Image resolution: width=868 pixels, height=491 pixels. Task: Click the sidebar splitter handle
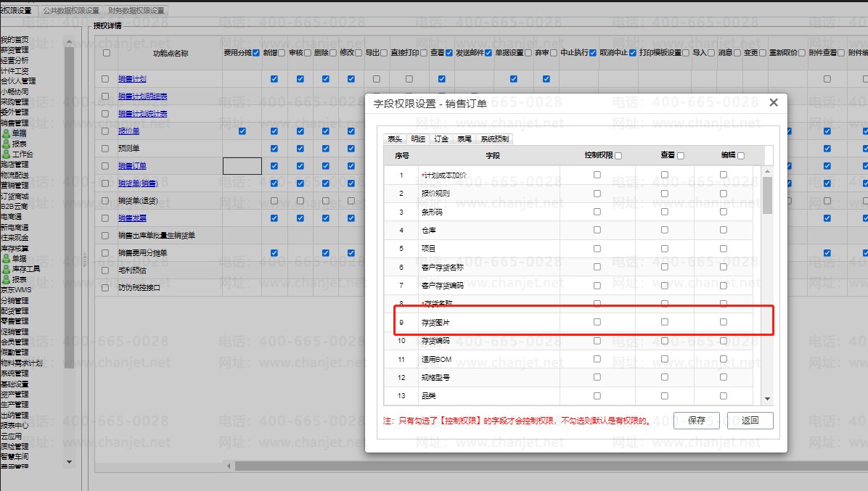coord(85,260)
